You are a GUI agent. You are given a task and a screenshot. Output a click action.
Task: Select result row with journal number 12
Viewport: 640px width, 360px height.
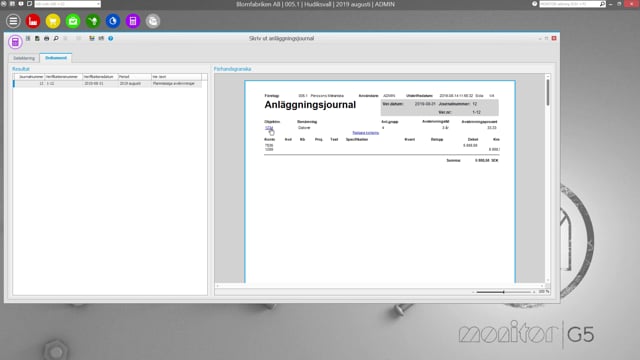click(108, 83)
